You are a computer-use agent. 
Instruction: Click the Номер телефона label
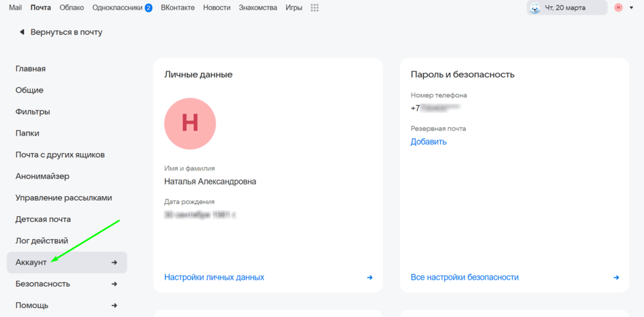point(439,95)
